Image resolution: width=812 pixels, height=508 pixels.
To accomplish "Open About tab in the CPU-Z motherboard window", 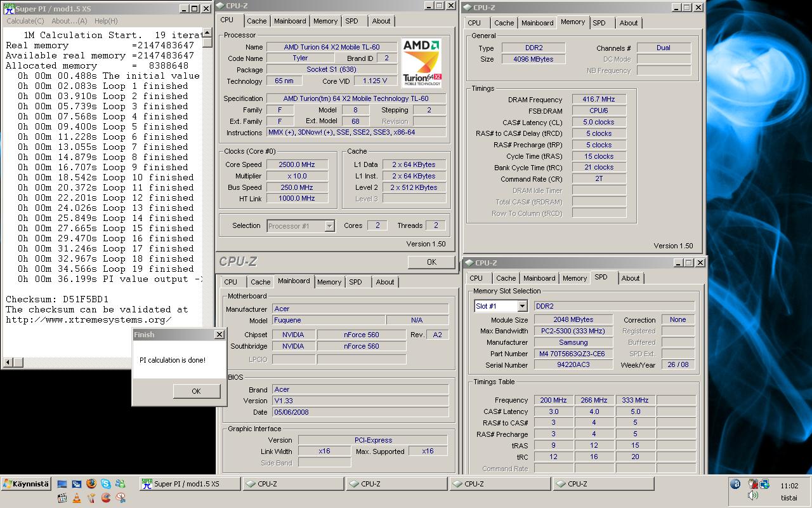I will pyautogui.click(x=385, y=282).
